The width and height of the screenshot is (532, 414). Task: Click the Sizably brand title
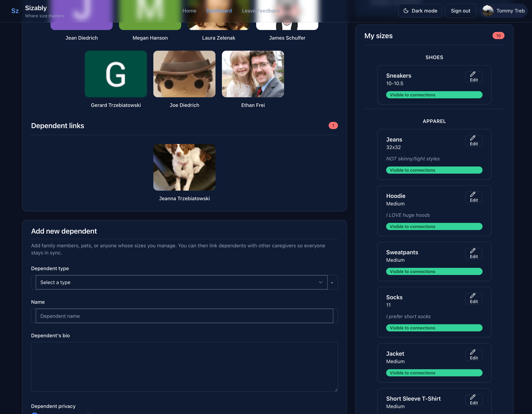click(36, 8)
